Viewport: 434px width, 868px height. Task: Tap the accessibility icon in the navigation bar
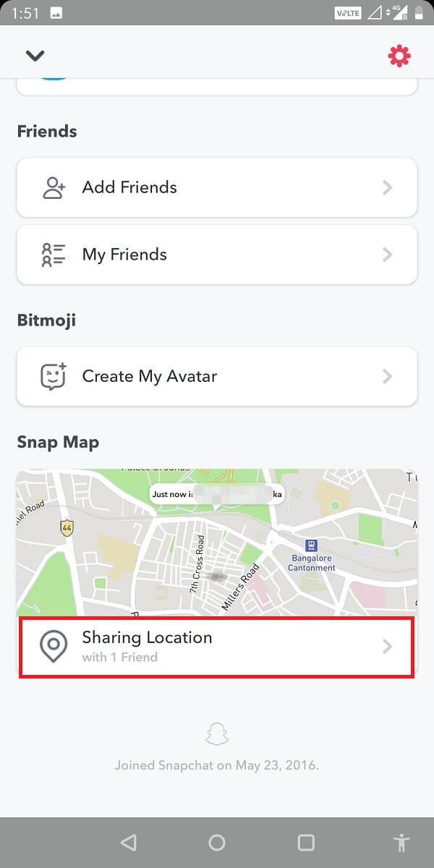pos(402,841)
